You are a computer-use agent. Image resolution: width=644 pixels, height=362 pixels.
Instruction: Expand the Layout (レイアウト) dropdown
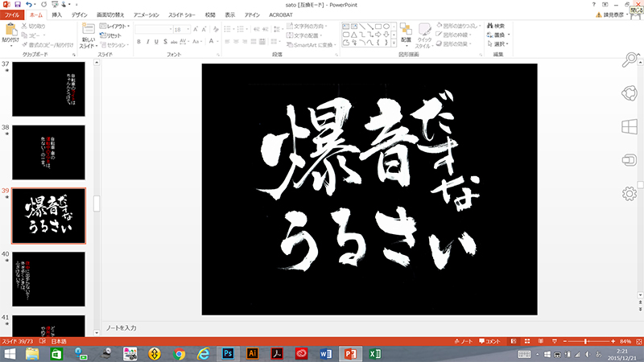click(x=113, y=26)
